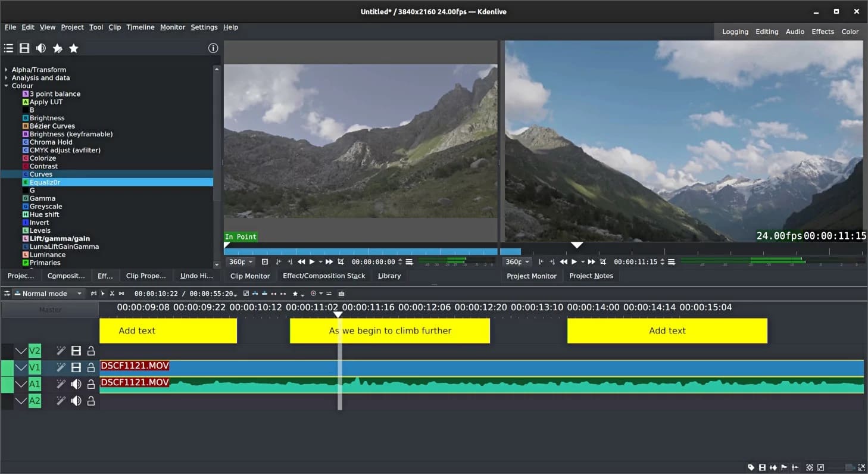Screen dimensions: 868x474
Task: Open the Normal mode dropdown
Action: tap(49, 294)
